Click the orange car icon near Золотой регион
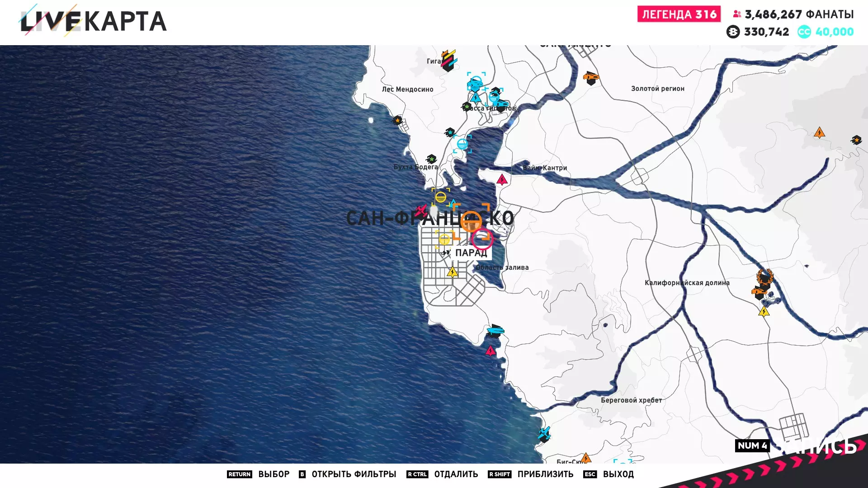 coord(590,78)
